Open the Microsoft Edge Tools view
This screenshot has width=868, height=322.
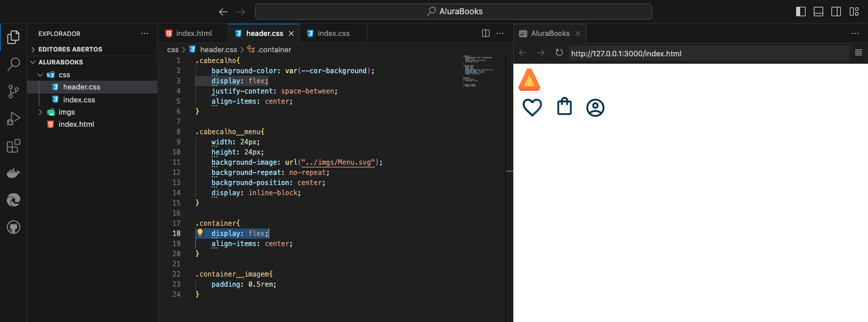(x=13, y=200)
